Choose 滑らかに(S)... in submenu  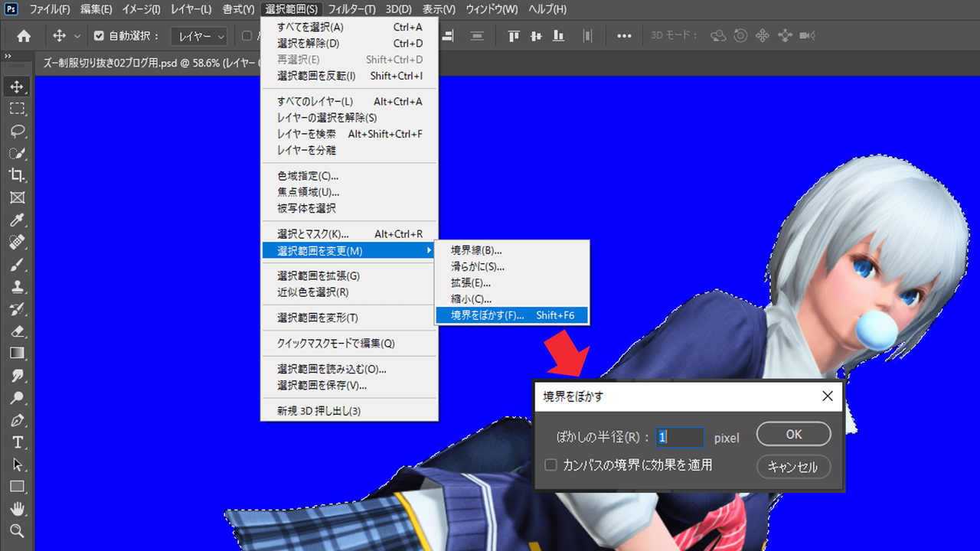[511, 266]
